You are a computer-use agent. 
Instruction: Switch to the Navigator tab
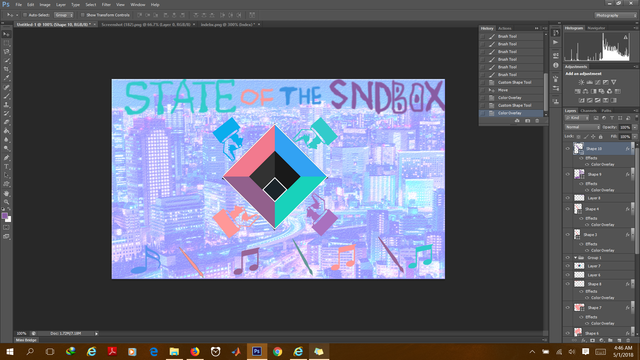(596, 28)
